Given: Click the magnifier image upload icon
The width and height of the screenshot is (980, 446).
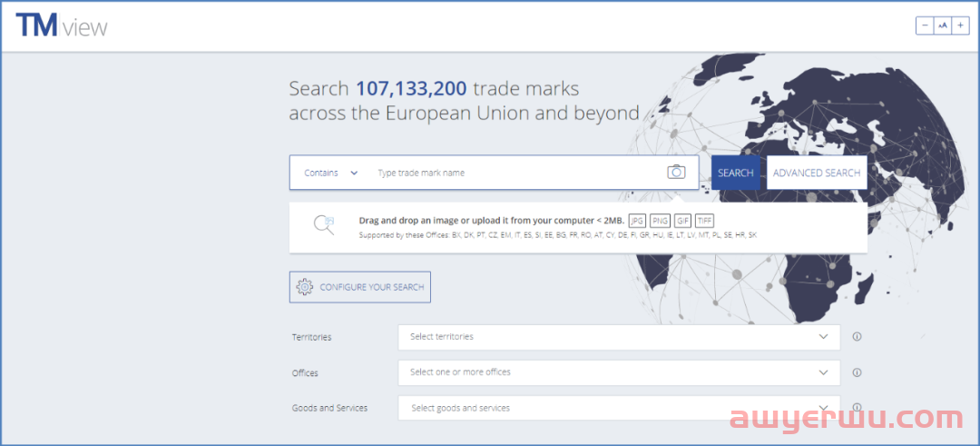Looking at the screenshot, I should 324,225.
